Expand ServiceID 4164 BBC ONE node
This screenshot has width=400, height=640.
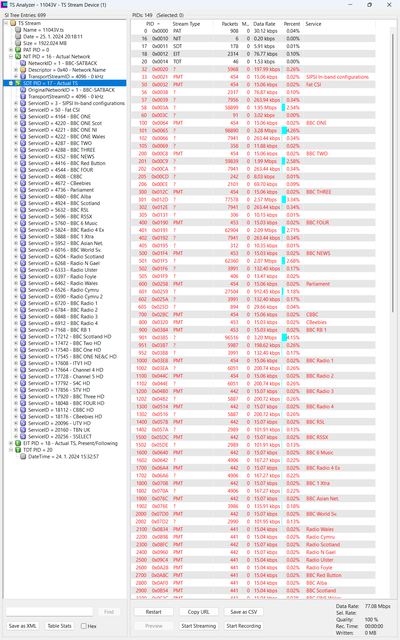(16, 116)
